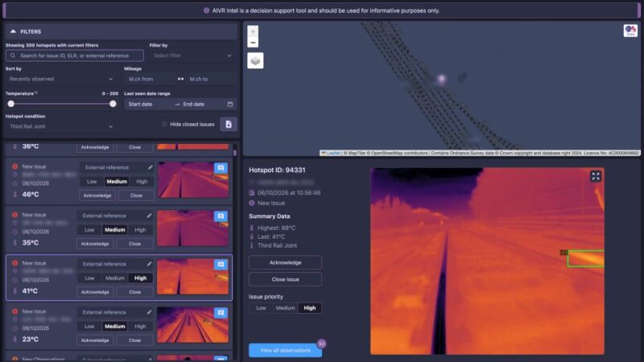Open comment icon on 41°C thumbnail

[221, 265]
